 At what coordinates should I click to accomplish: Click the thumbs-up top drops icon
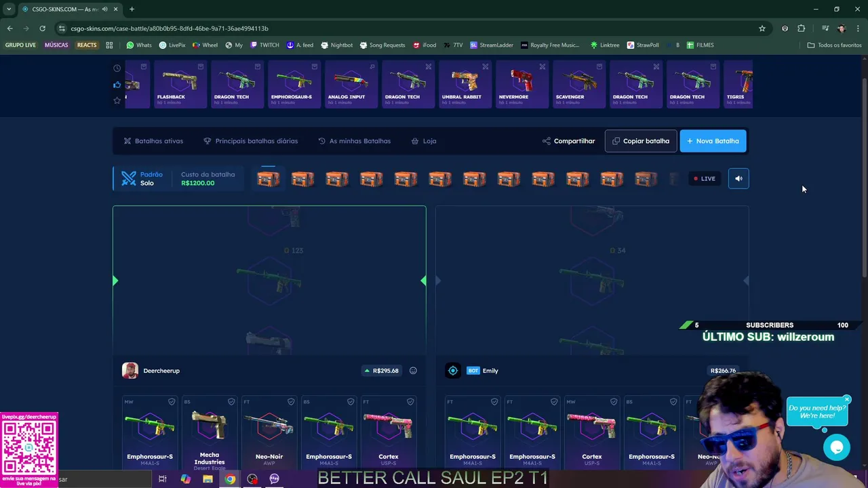click(x=117, y=85)
